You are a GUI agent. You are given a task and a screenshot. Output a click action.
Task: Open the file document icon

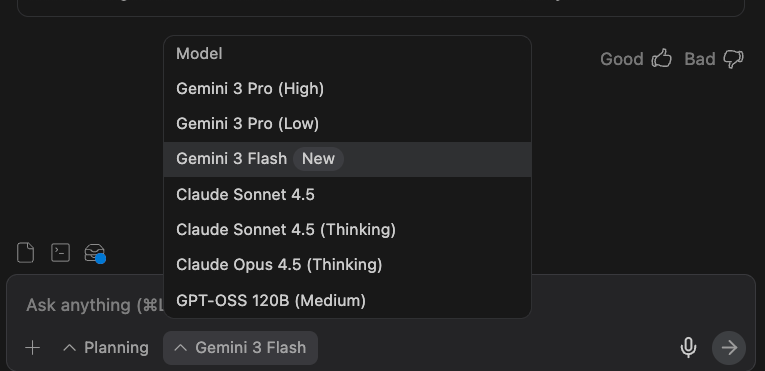pyautogui.click(x=25, y=253)
